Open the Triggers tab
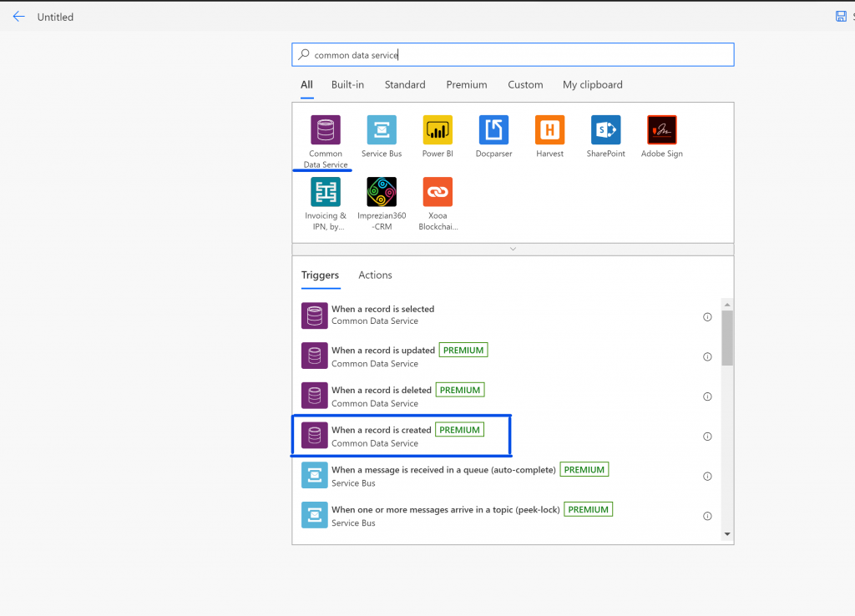Image resolution: width=855 pixels, height=616 pixels. click(320, 275)
